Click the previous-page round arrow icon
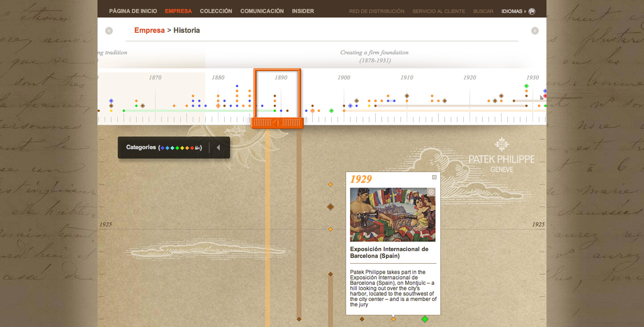 click(109, 31)
